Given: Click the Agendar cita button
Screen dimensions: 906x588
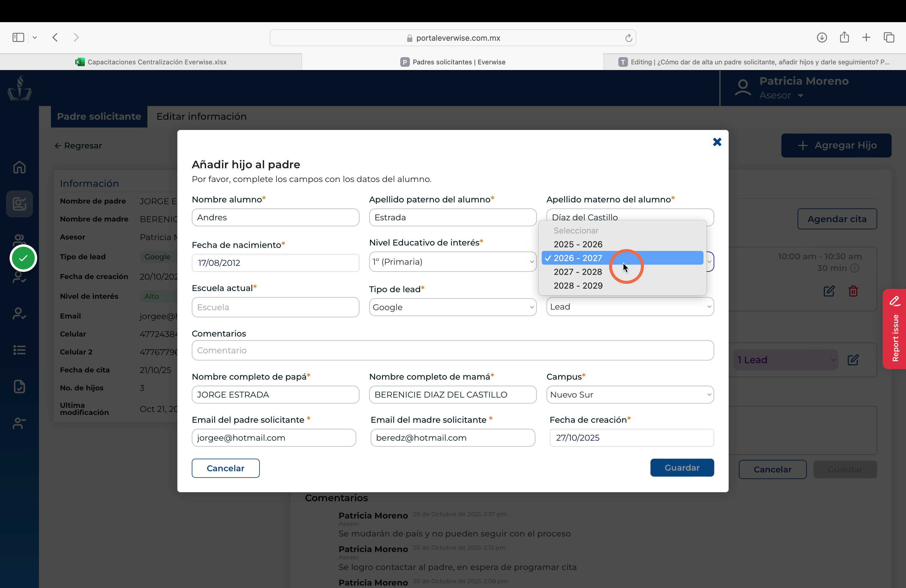Looking at the screenshot, I should pos(837,219).
